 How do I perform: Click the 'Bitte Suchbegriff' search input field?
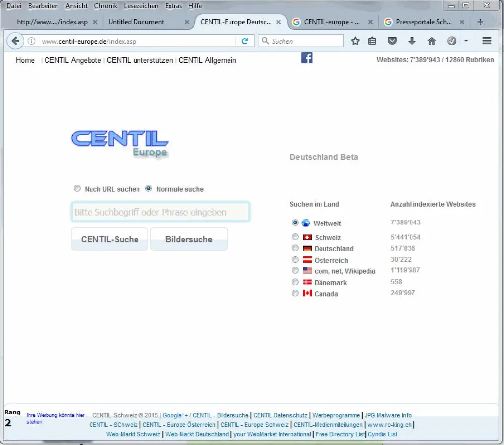(x=160, y=212)
